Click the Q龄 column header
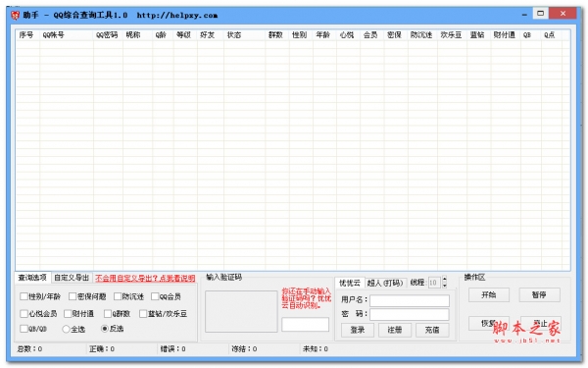The image size is (588, 368). coord(163,35)
